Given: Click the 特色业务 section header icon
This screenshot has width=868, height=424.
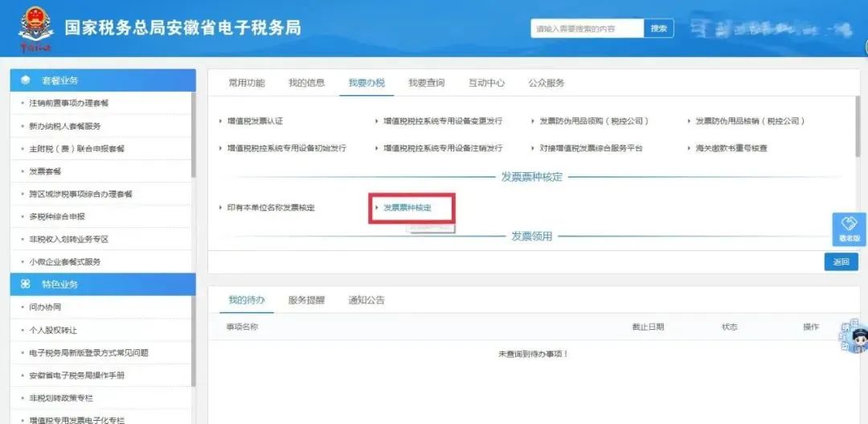Looking at the screenshot, I should tap(25, 284).
